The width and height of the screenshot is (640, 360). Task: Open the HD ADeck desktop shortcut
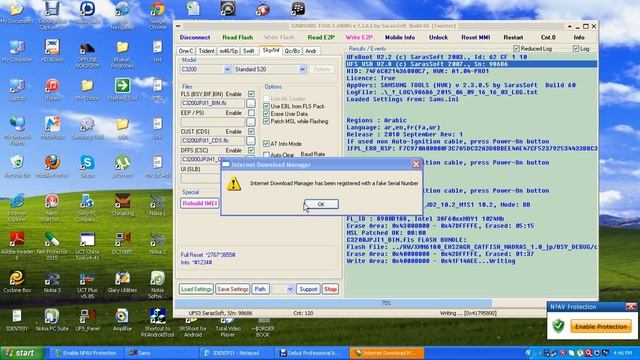tap(52, 51)
